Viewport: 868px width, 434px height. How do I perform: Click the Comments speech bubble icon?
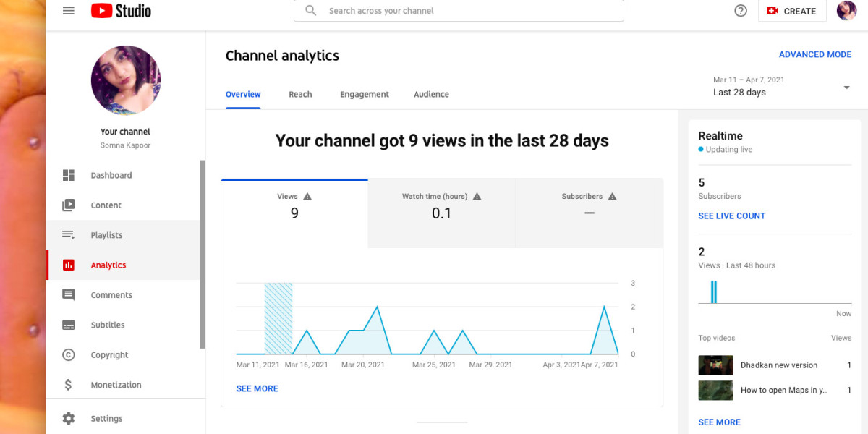pos(69,295)
